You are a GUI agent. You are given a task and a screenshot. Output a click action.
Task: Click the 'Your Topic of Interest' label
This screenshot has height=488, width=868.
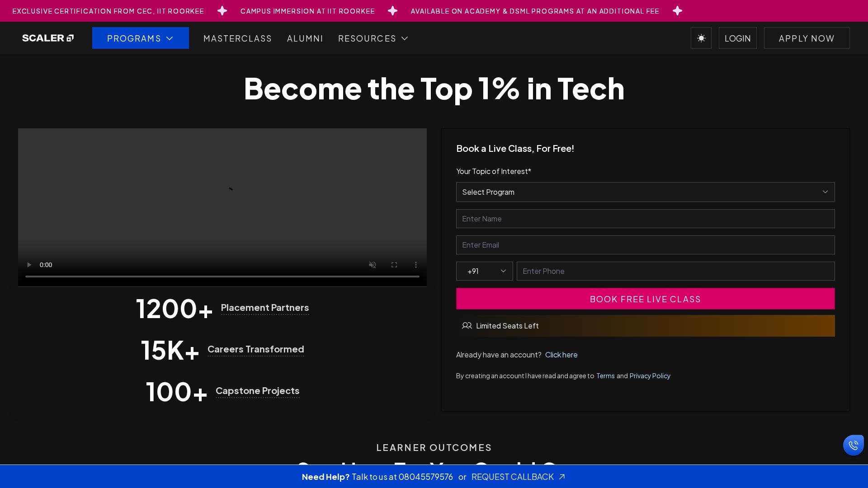494,171
